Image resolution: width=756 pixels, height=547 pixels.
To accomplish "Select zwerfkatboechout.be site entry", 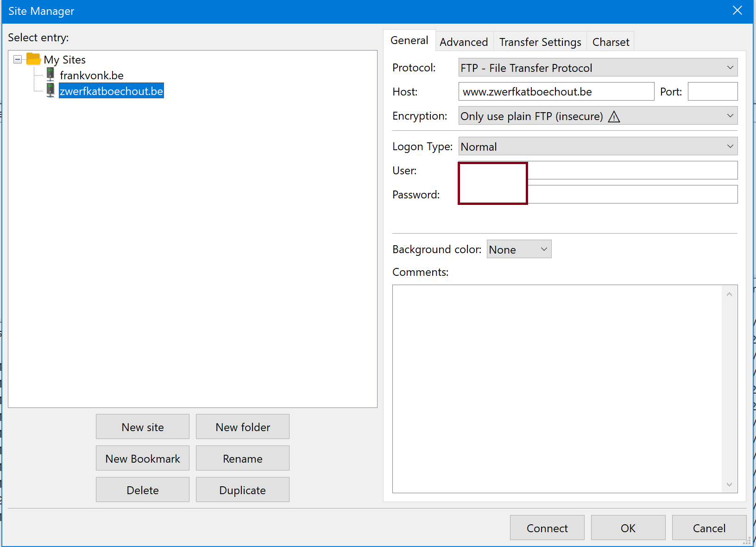I will 111,91.
